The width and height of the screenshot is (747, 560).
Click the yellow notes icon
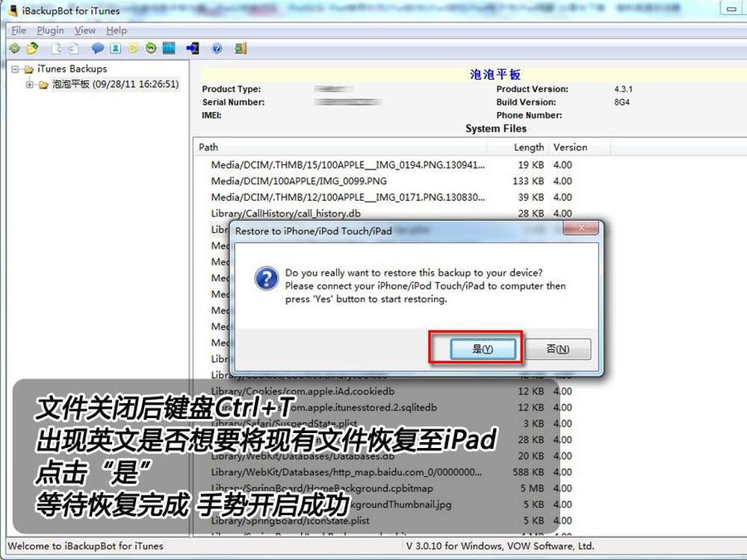(134, 49)
